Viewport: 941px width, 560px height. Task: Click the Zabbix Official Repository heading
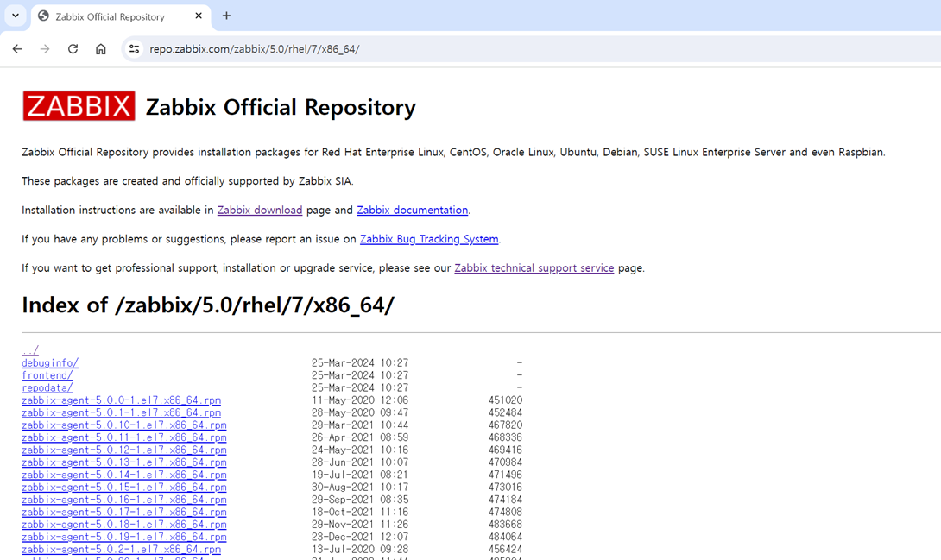click(x=281, y=107)
